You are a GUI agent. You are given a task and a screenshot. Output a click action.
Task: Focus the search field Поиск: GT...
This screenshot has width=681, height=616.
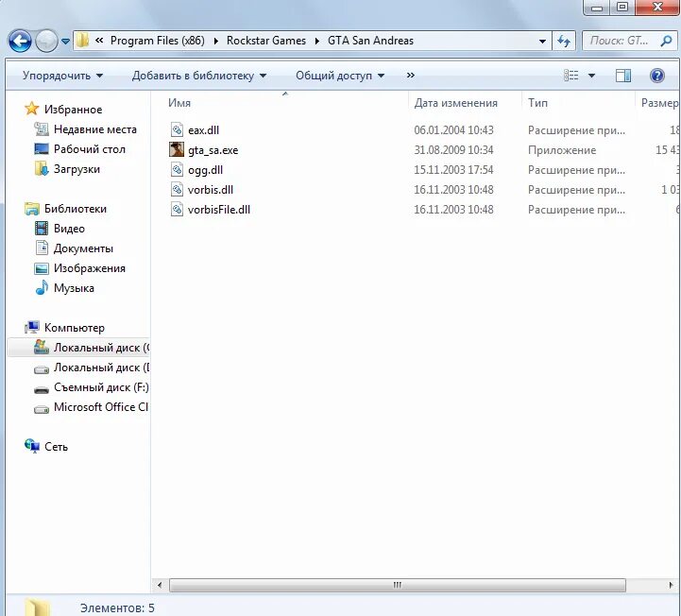pos(619,41)
